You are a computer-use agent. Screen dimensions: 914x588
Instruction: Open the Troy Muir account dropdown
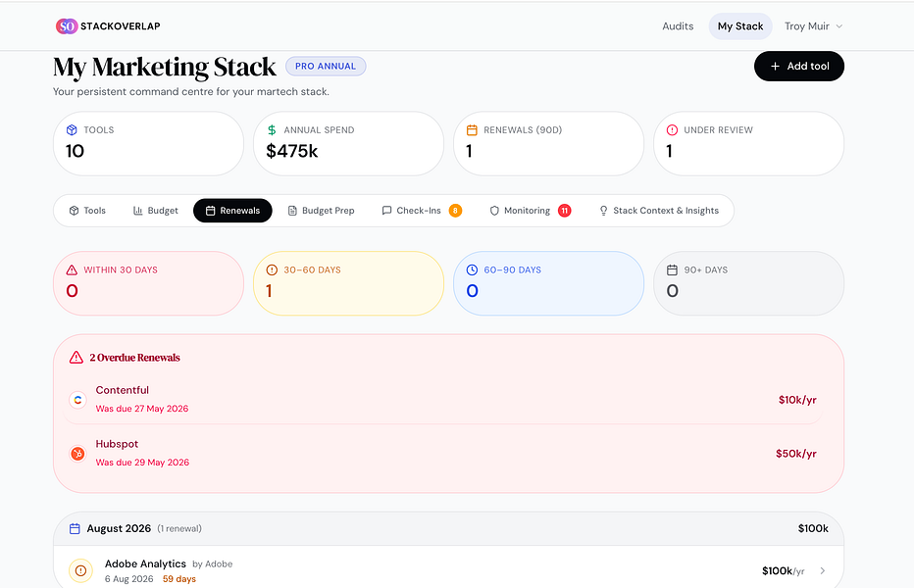pyautogui.click(x=813, y=26)
